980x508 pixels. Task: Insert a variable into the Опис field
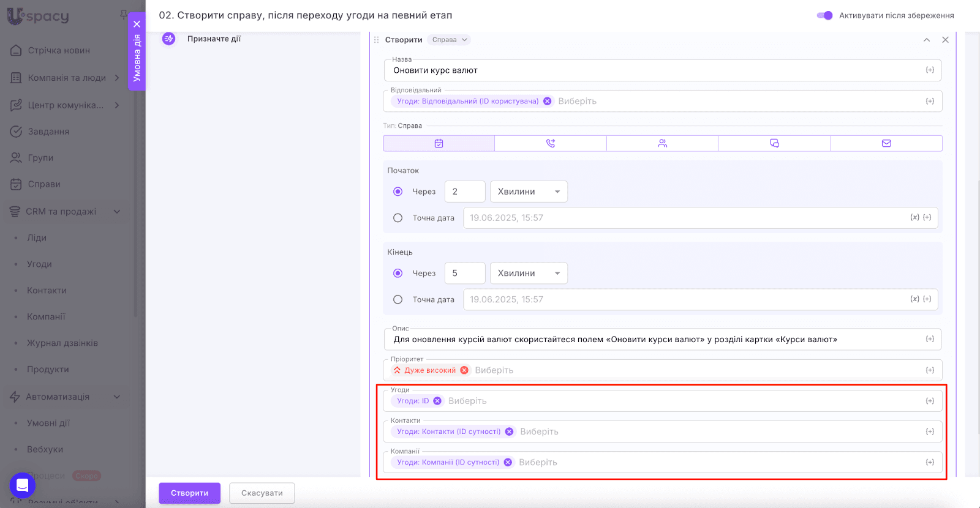tap(930, 339)
